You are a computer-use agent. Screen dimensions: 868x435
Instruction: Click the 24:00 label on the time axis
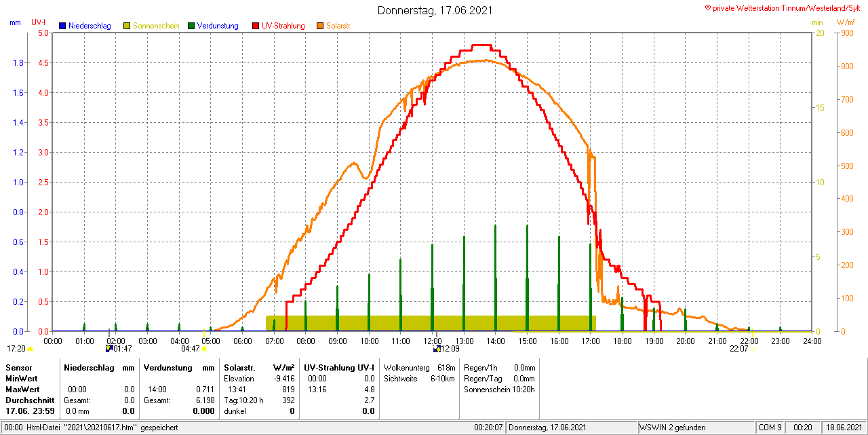coord(812,341)
